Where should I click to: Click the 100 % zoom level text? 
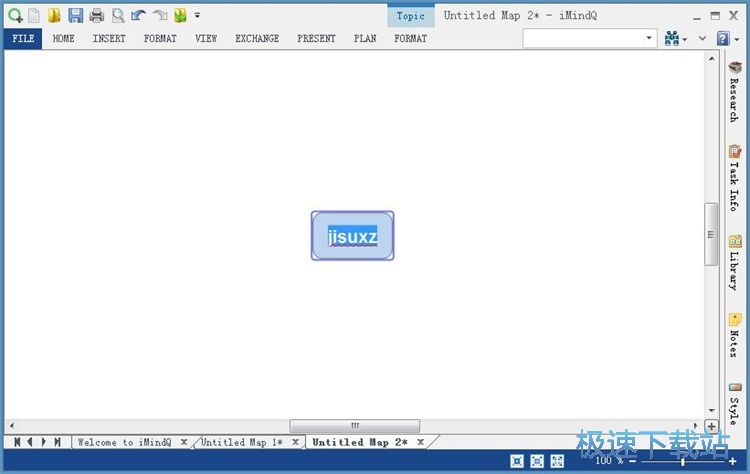(x=609, y=461)
